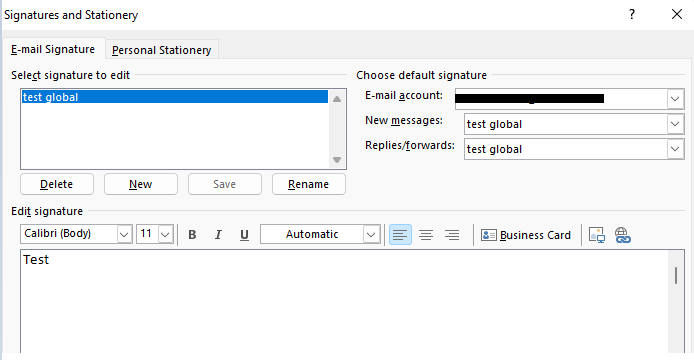The width and height of the screenshot is (694, 360).
Task: Create a New signature
Action: coord(141,184)
